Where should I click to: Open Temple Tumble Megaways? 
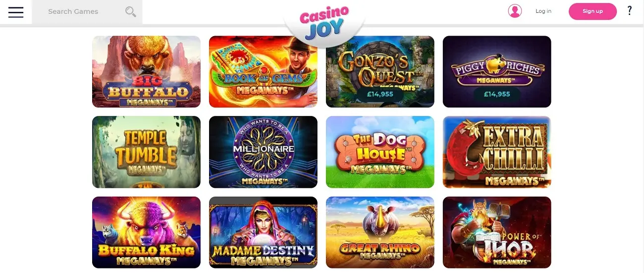(x=146, y=152)
